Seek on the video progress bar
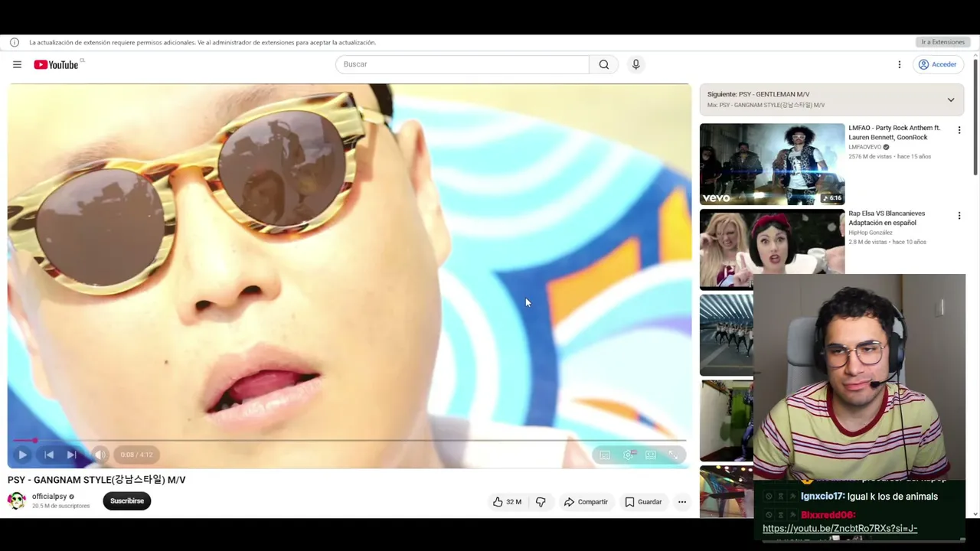 [349, 440]
